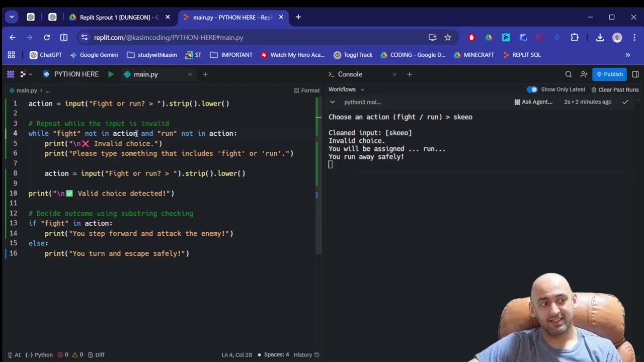644x362 pixels.
Task: Click the trash icon for Clear Past Runs
Action: (x=594, y=89)
